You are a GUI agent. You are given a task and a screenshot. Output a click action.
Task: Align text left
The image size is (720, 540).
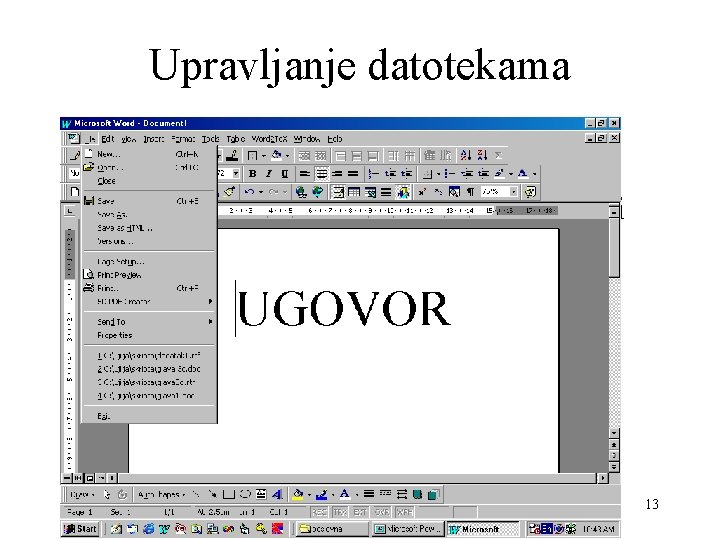pos(304,174)
